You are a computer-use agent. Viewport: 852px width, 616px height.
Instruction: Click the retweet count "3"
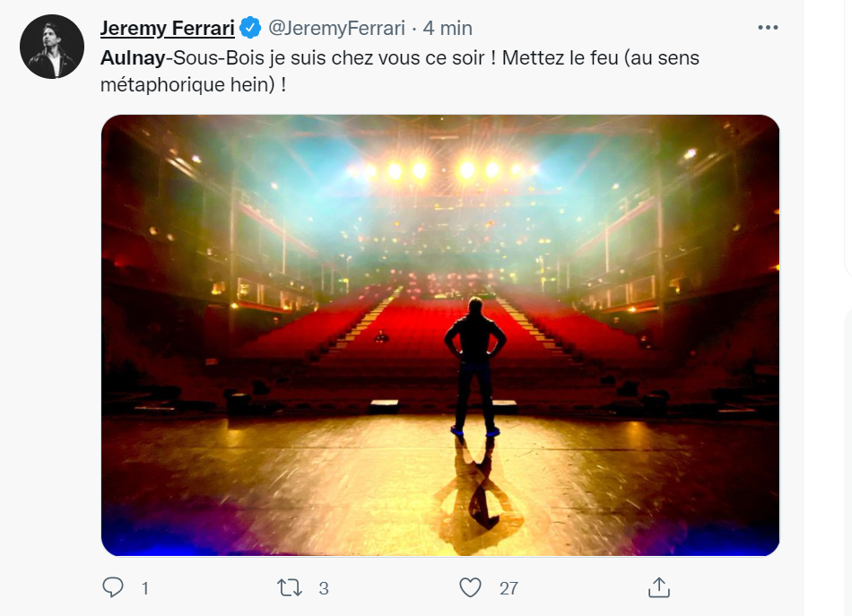(324, 588)
